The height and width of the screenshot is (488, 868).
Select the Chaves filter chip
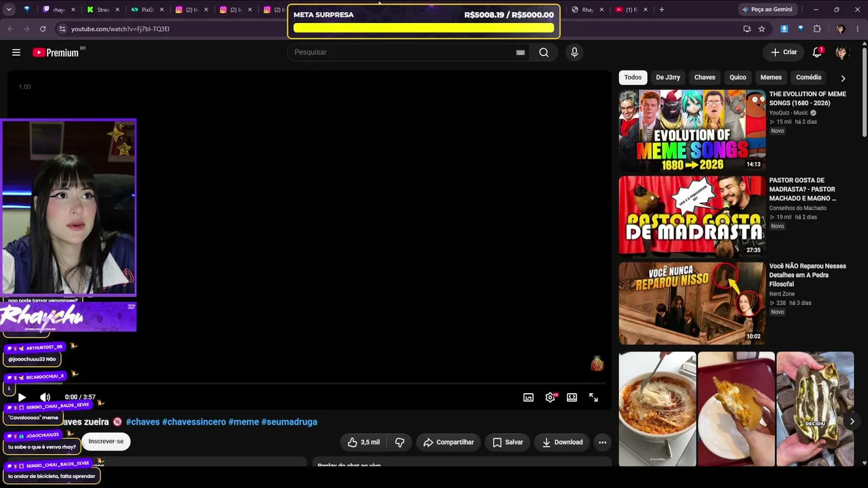point(705,77)
